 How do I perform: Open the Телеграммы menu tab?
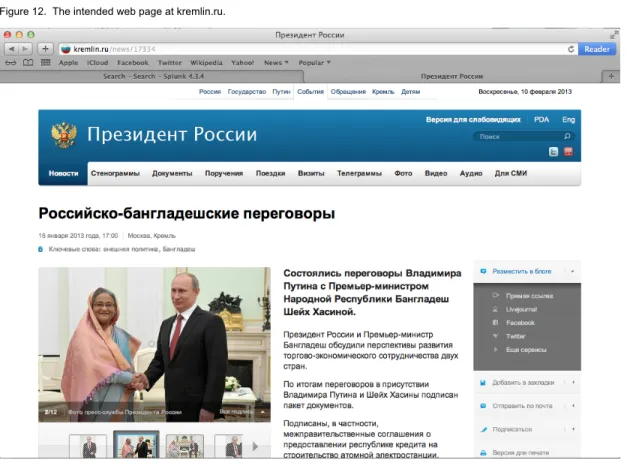click(359, 173)
